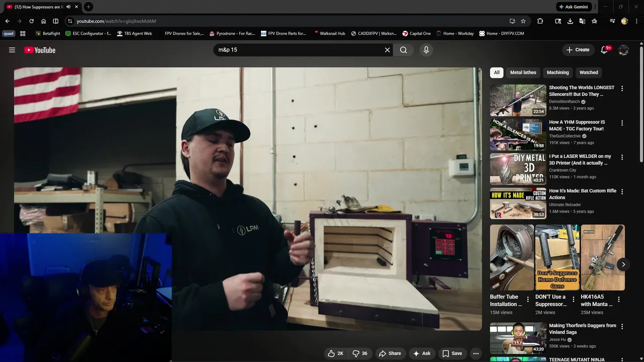This screenshot has width=644, height=362.
Task: Open options for LASER WELDER 3D Printer video
Action: pyautogui.click(x=622, y=157)
